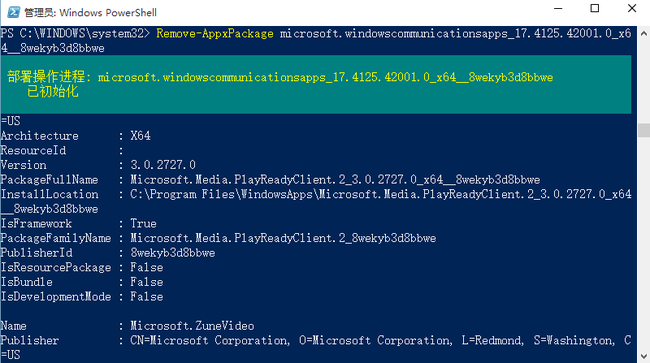Click the window title text
Image resolution: width=650 pixels, height=363 pixels.
point(90,12)
